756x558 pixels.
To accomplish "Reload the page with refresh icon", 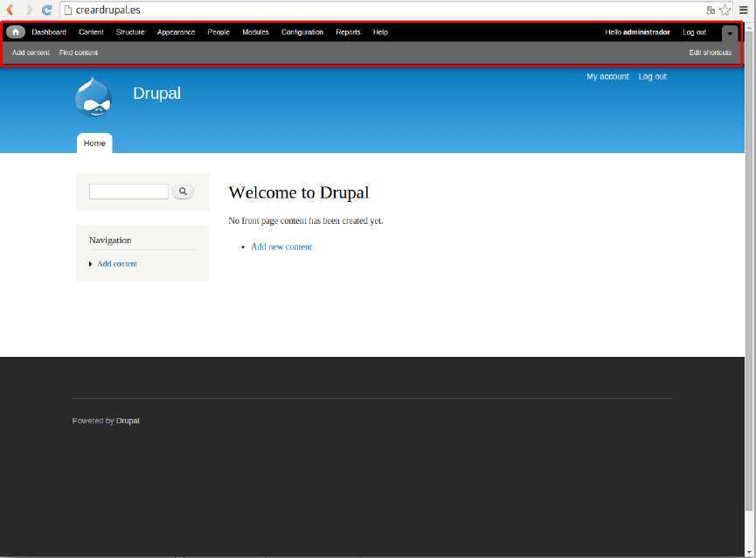I will pos(47,10).
